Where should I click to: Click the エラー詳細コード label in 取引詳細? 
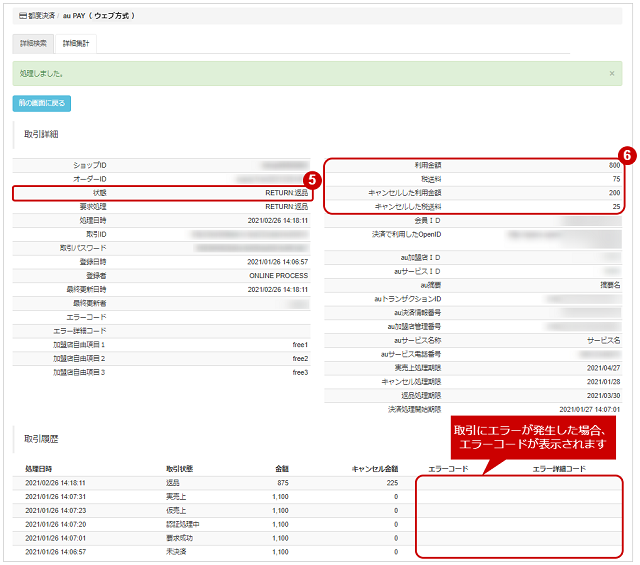pos(80,331)
